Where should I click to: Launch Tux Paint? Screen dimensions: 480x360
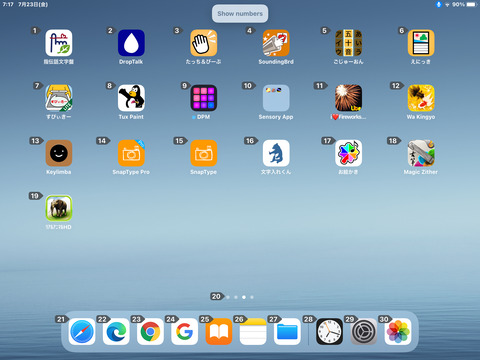pos(131,98)
